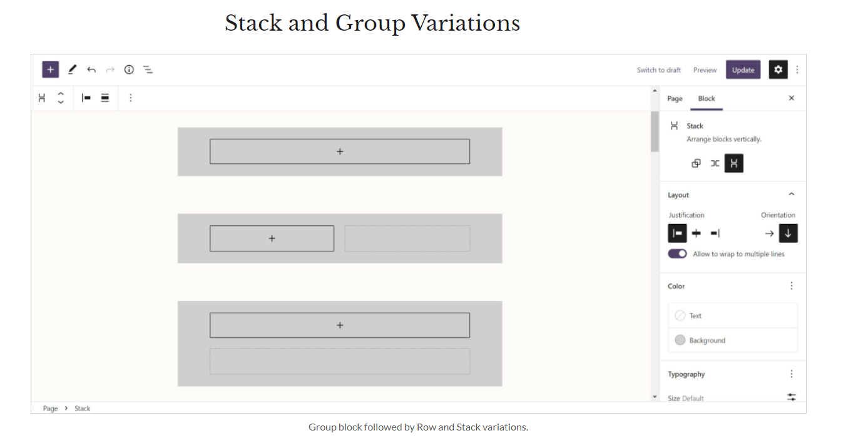
Task: Open Typography options three-dot menu
Action: [791, 374]
